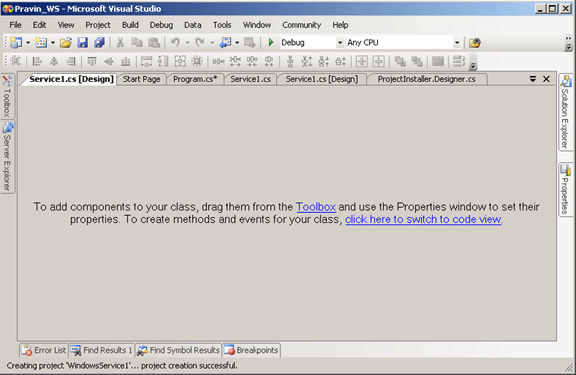Viewport: 576px width, 375px height.
Task: Click the Undo arrow icon
Action: (175, 43)
